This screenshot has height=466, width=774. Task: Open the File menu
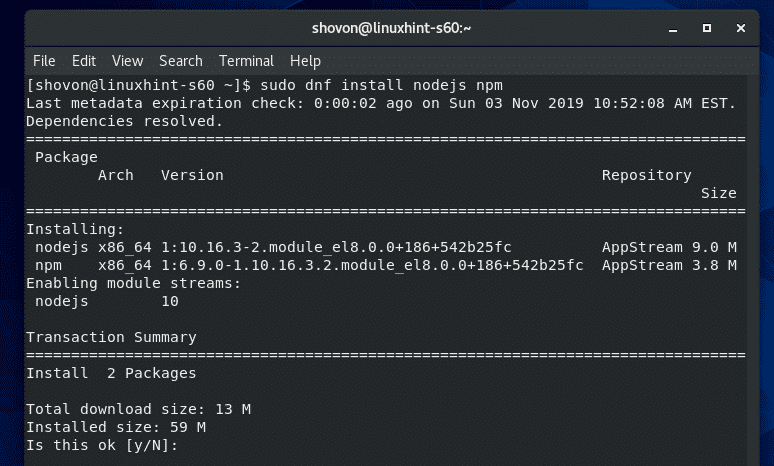(46, 61)
